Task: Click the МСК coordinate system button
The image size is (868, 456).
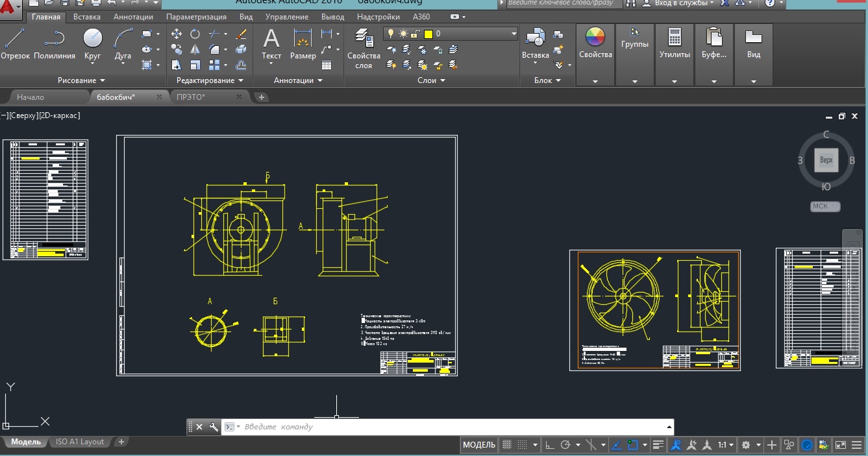Action: [x=825, y=207]
